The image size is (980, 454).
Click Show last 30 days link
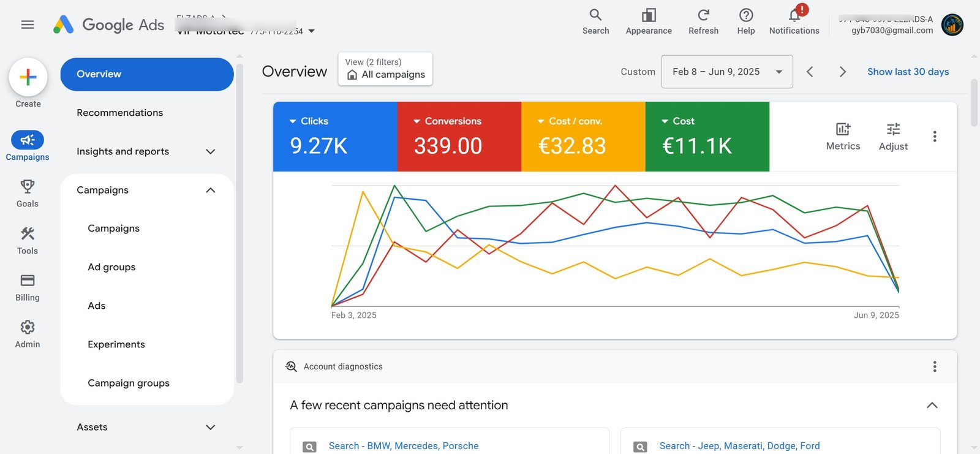click(908, 72)
